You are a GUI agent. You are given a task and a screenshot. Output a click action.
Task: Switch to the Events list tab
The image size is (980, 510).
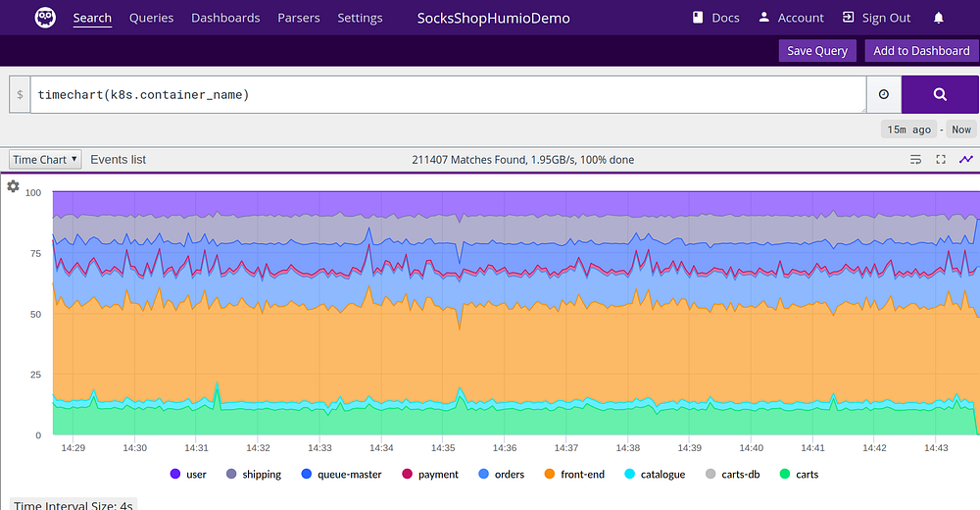point(118,159)
